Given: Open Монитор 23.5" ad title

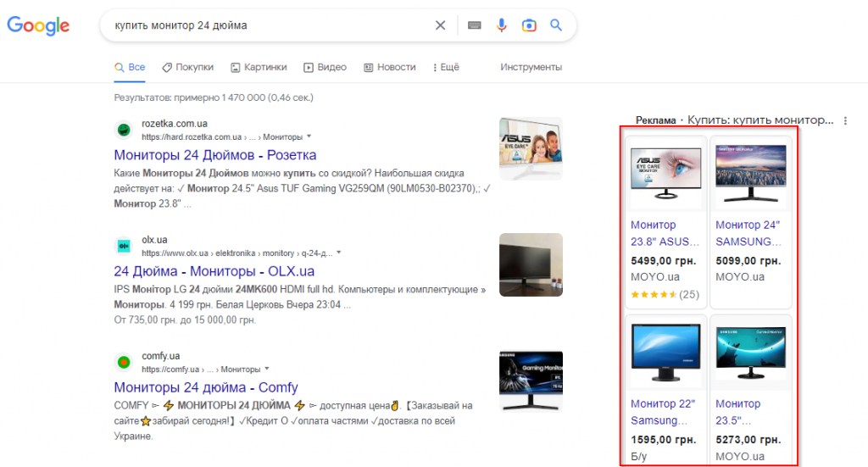Looking at the screenshot, I should pyautogui.click(x=738, y=412).
